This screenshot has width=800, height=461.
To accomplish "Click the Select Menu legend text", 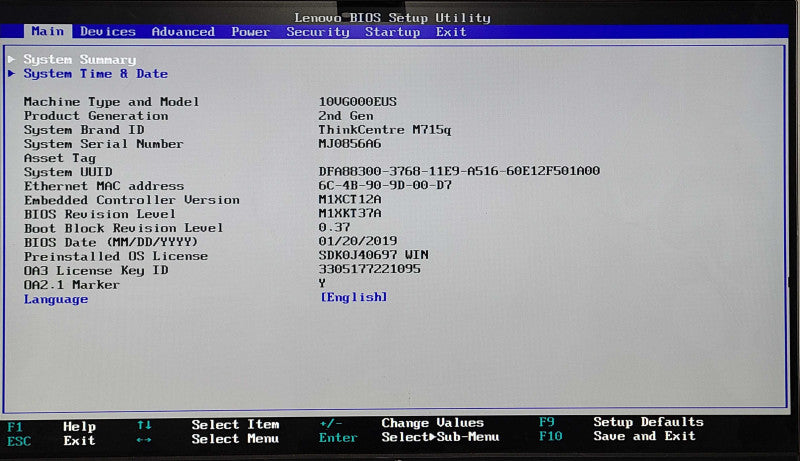I will click(x=235, y=439).
